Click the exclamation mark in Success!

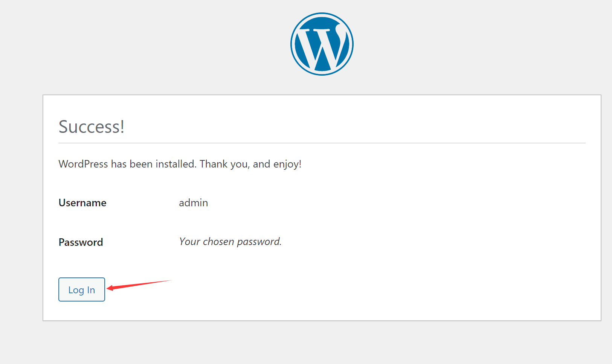click(122, 126)
